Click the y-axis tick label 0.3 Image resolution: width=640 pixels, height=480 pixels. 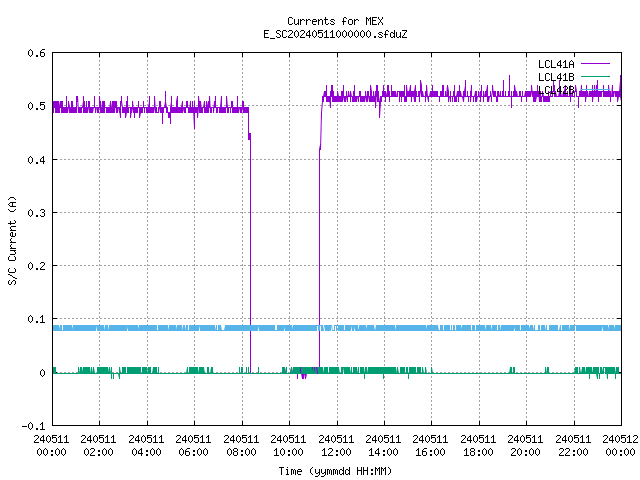pos(37,213)
